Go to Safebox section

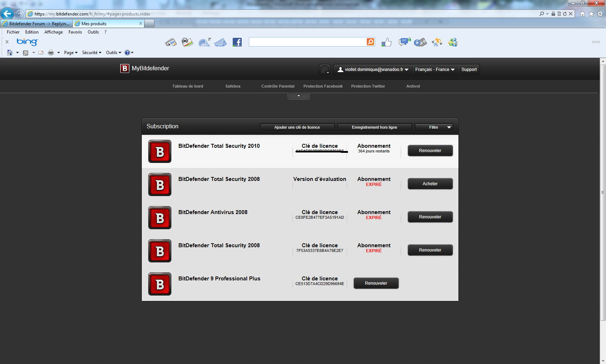pyautogui.click(x=233, y=86)
